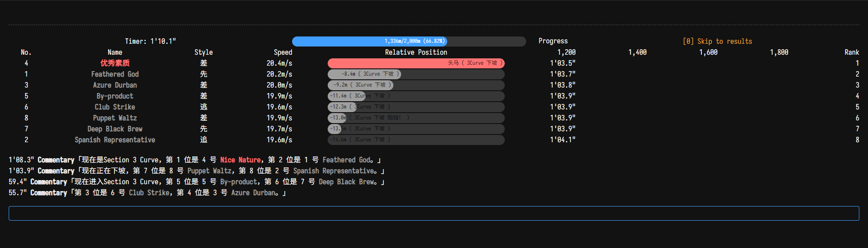Click the 20.2m/s speed value

279,74
